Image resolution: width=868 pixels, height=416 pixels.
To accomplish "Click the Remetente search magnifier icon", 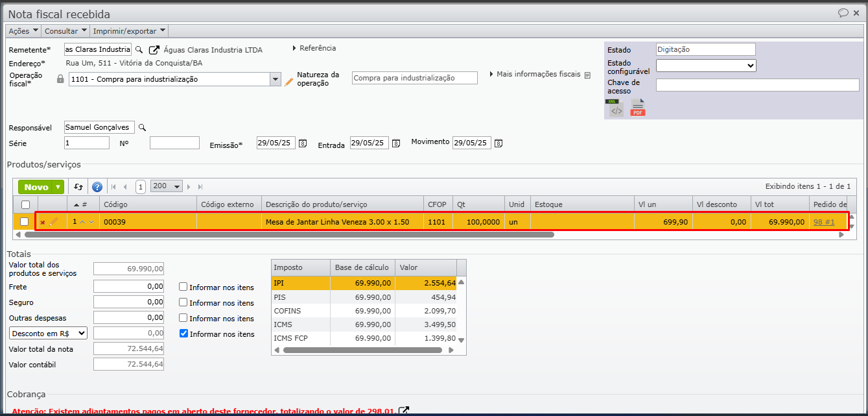I will [139, 49].
